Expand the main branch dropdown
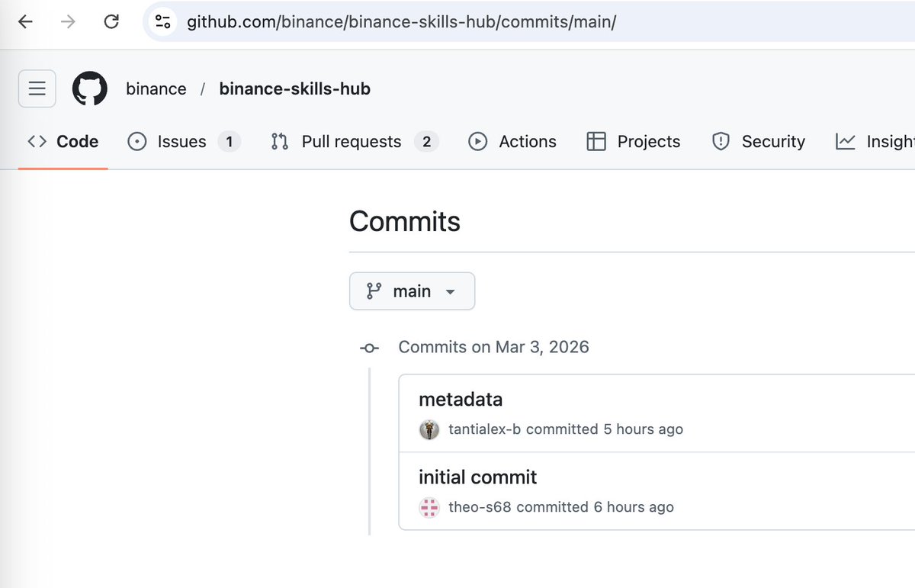 412,291
